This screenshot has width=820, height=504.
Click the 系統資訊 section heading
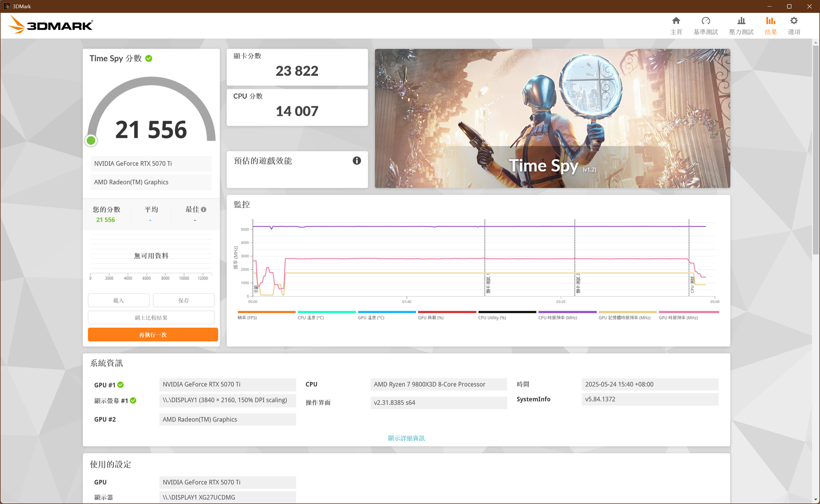[x=107, y=363]
